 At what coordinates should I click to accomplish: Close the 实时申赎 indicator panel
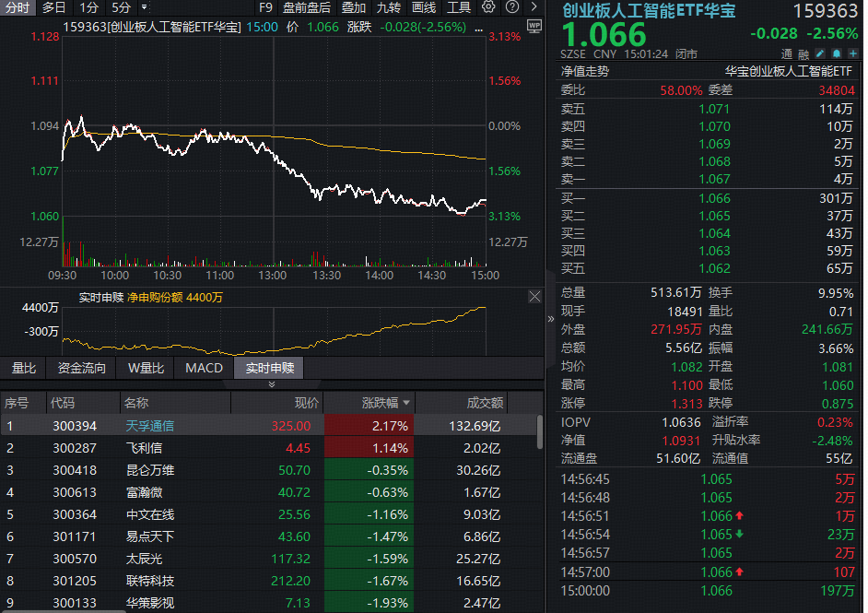(534, 297)
